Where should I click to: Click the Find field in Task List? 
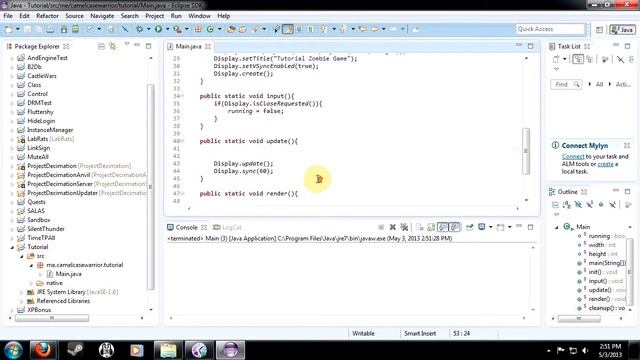[x=565, y=84]
